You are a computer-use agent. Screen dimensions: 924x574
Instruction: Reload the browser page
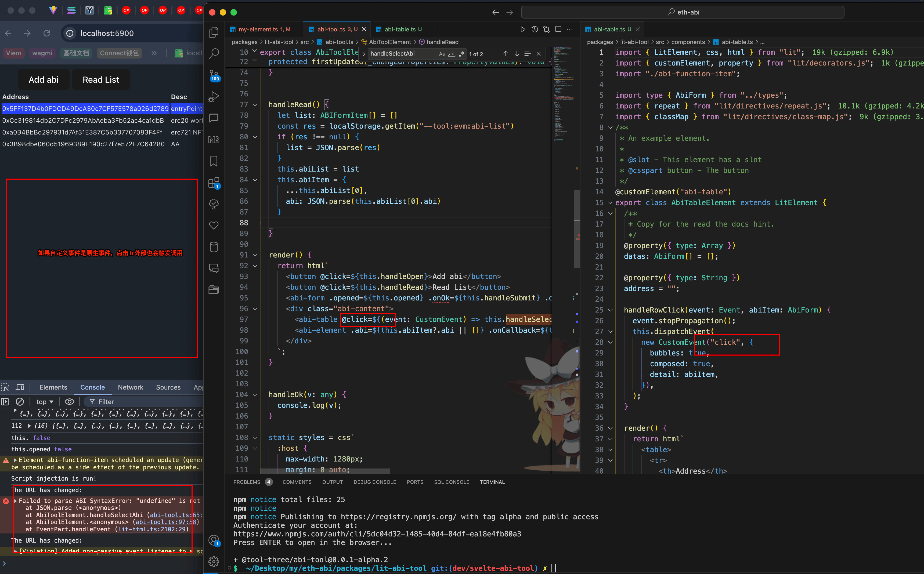47,33
